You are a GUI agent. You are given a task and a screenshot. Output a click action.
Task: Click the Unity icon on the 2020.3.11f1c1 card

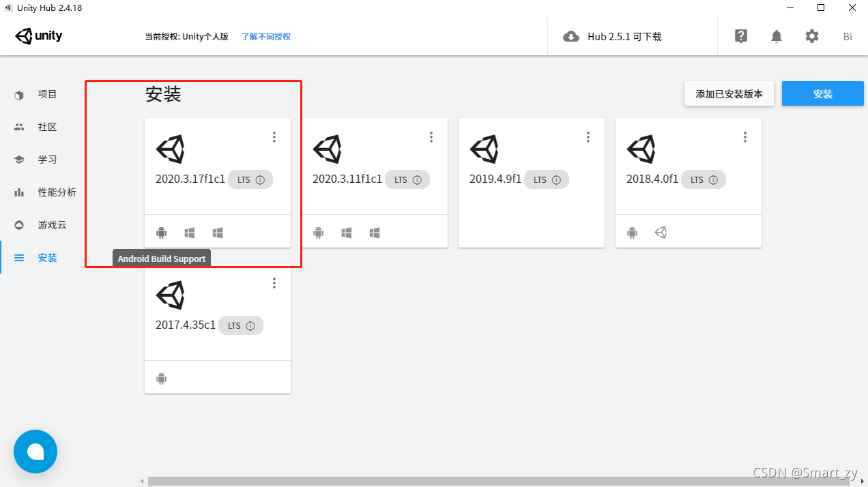coord(328,149)
